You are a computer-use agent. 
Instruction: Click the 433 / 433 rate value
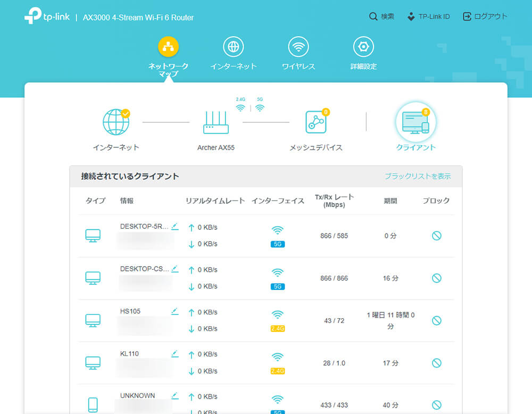(334, 405)
